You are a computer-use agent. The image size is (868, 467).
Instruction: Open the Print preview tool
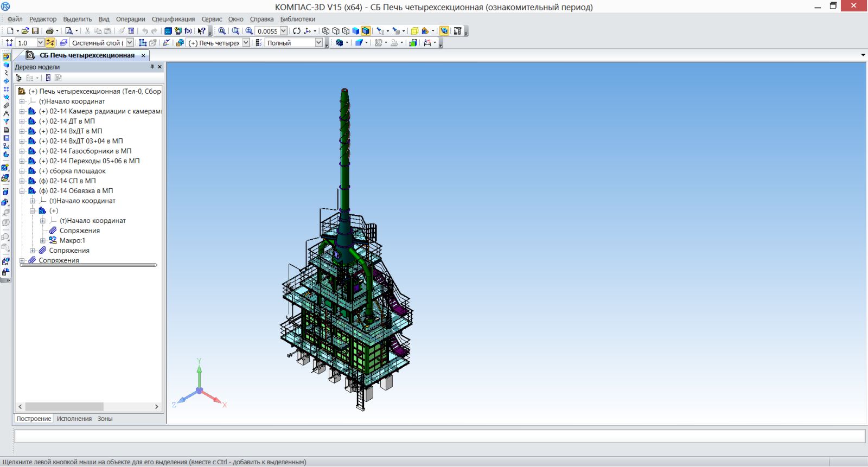point(69,31)
